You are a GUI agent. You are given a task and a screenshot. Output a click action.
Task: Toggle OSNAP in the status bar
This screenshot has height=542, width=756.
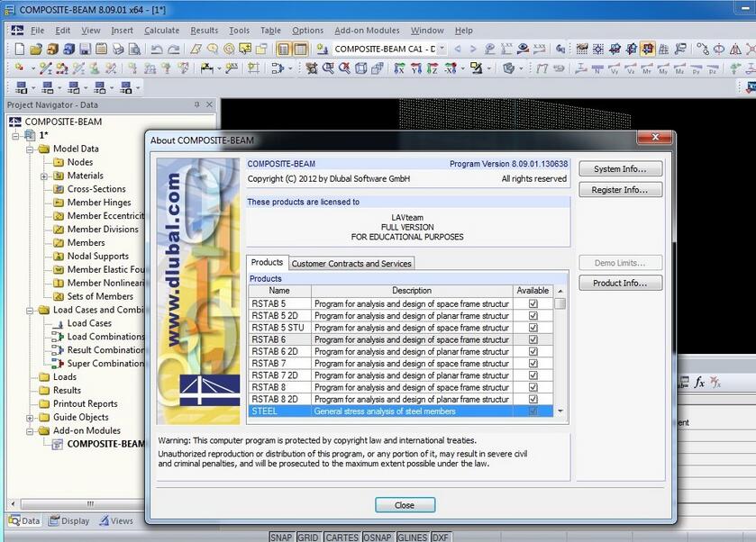pyautogui.click(x=377, y=537)
